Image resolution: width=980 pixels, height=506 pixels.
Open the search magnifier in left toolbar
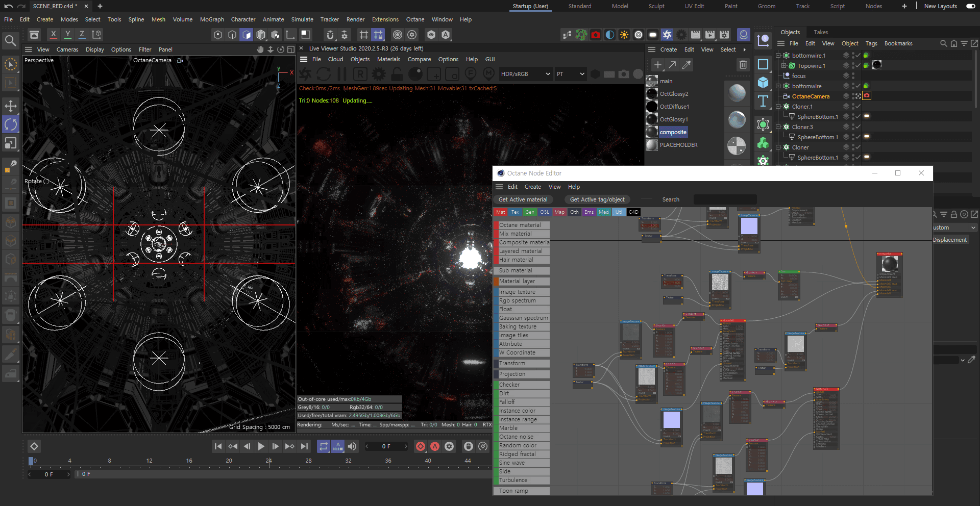(x=10, y=40)
